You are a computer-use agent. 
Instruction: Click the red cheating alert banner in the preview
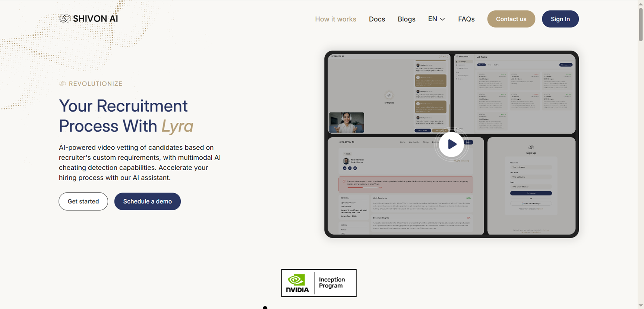pyautogui.click(x=406, y=184)
